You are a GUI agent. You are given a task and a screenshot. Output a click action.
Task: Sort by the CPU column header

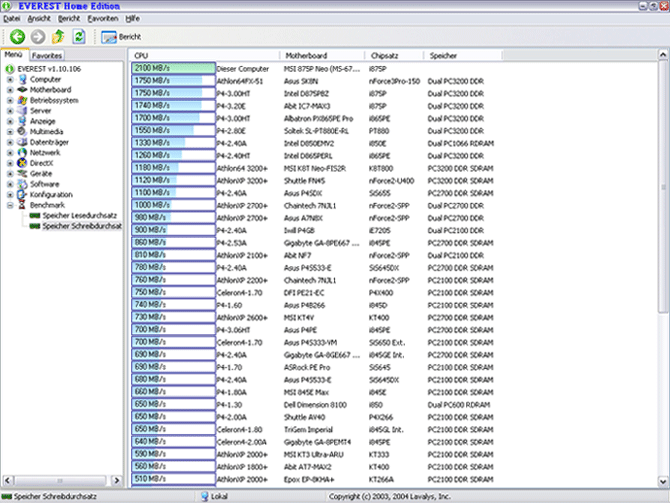(x=205, y=56)
